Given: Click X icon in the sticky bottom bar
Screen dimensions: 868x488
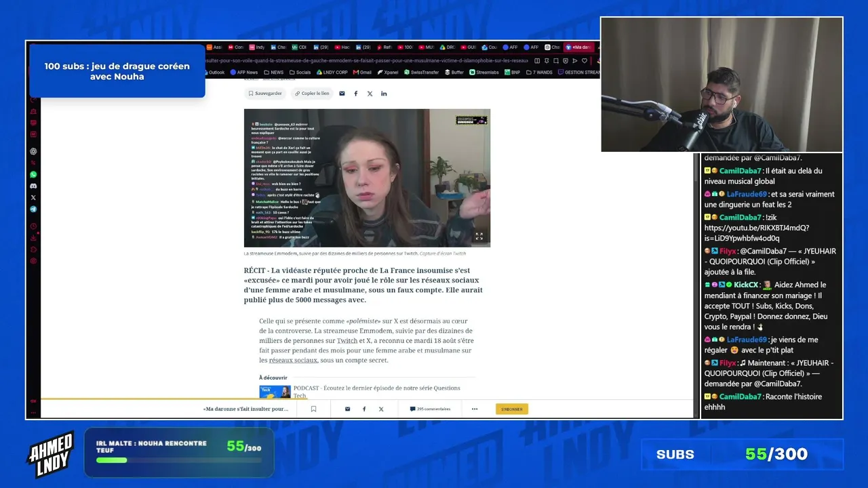Looking at the screenshot, I should (x=381, y=409).
